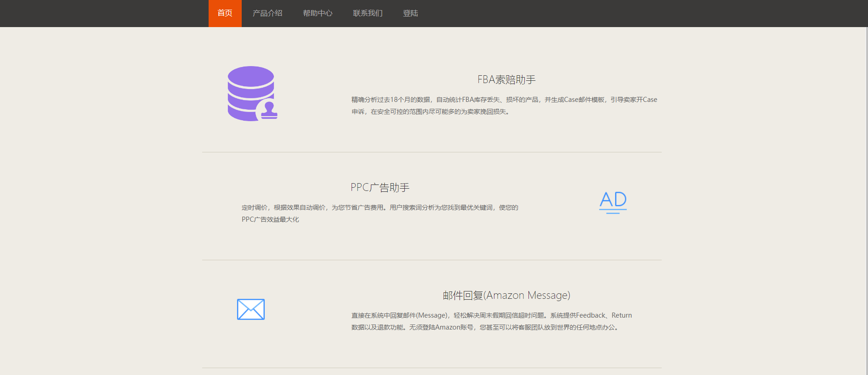Select the FBA索赔助手 heading
The width and height of the screenshot is (868, 375).
506,80
